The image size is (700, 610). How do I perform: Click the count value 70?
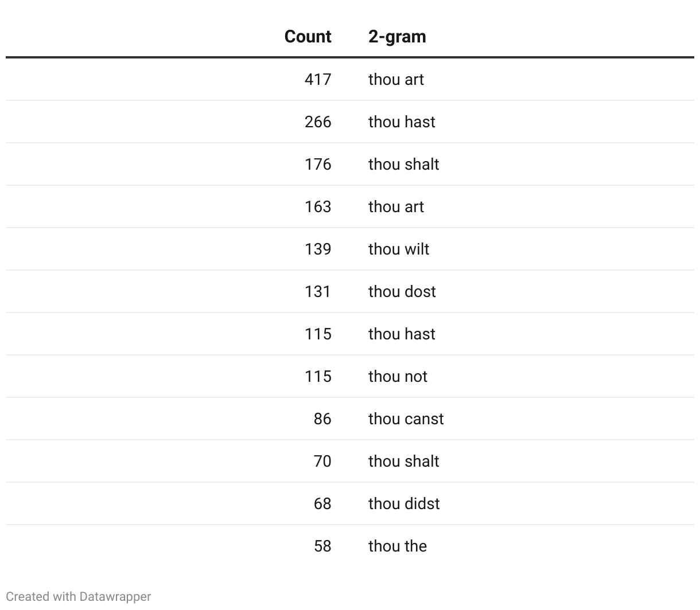point(322,461)
